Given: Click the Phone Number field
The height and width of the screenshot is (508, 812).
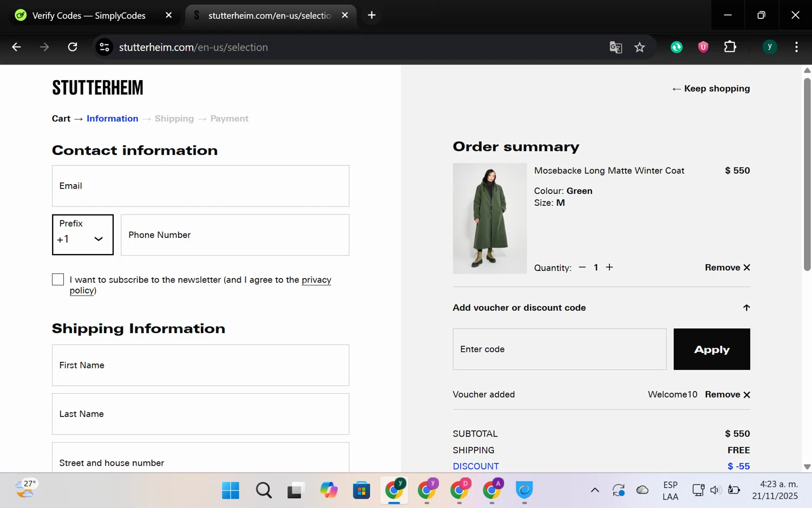Looking at the screenshot, I should [235, 235].
